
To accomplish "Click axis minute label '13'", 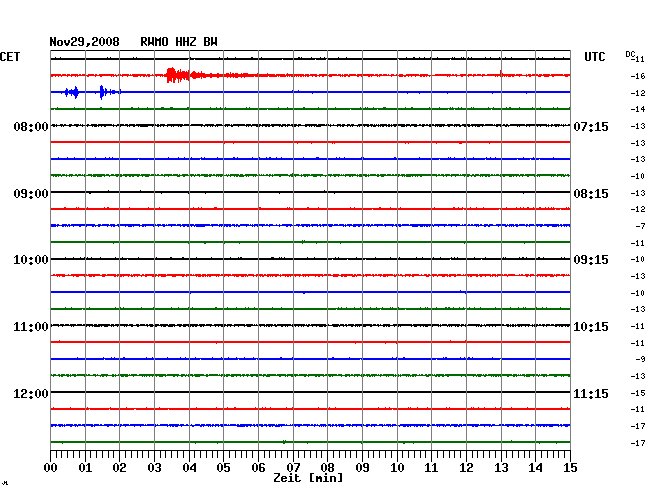I will click(x=501, y=468).
